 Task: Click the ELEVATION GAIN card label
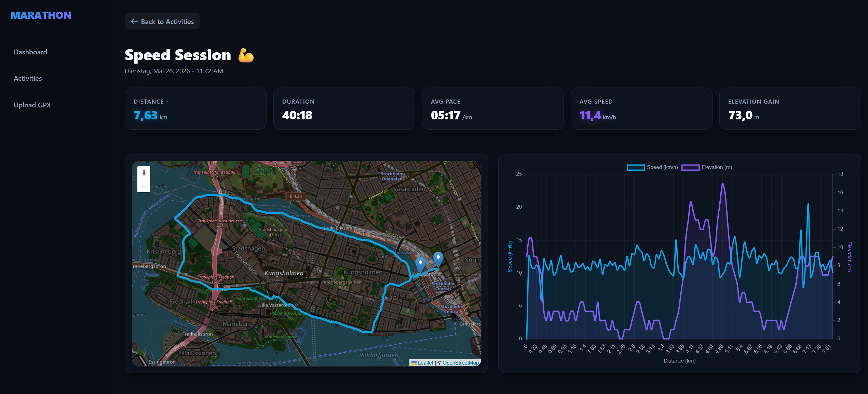click(x=754, y=102)
